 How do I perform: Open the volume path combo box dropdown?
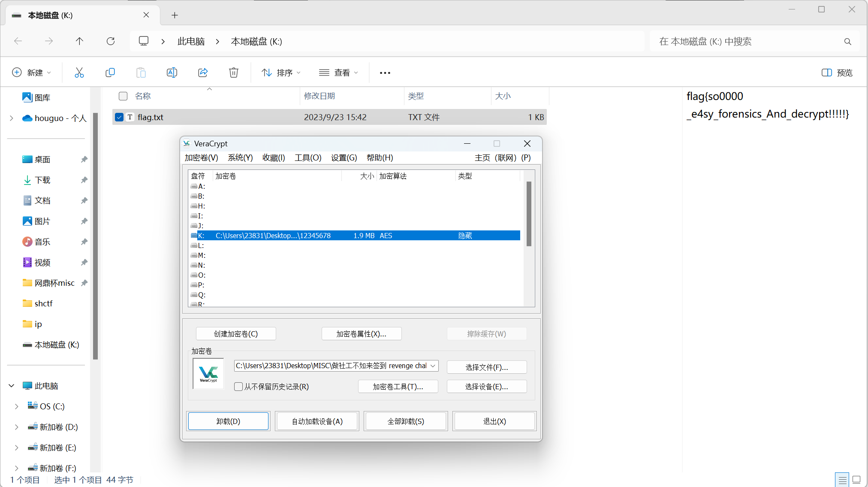tap(433, 366)
